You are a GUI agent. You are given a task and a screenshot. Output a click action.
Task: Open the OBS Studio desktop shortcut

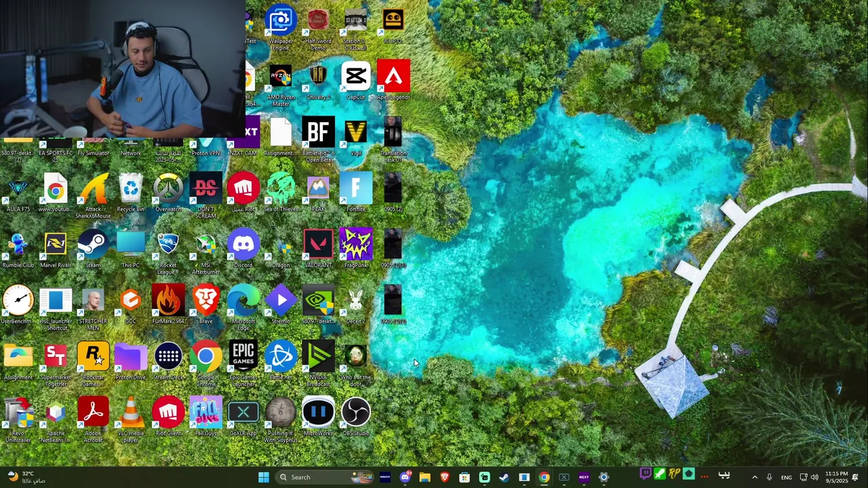[355, 416]
